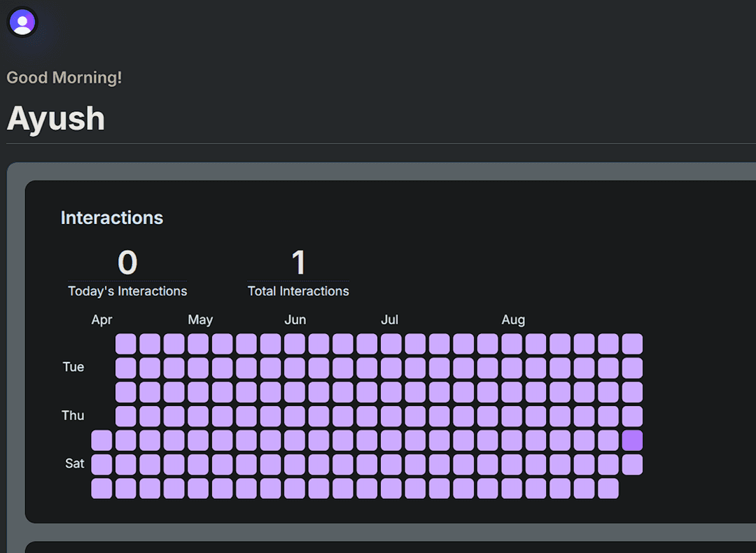Image resolution: width=756 pixels, height=553 pixels.
Task: Click the Tue weekday label
Action: tap(73, 367)
